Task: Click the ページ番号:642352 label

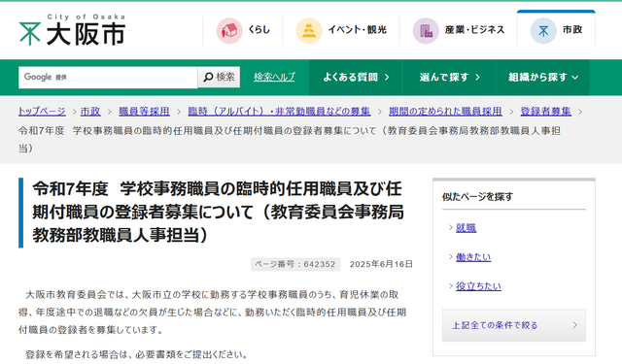Action: point(295,264)
